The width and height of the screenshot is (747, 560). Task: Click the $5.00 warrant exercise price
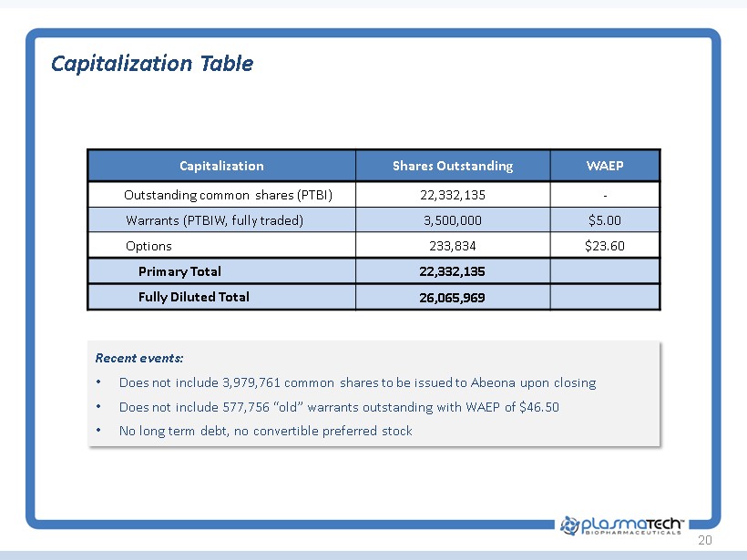click(605, 220)
